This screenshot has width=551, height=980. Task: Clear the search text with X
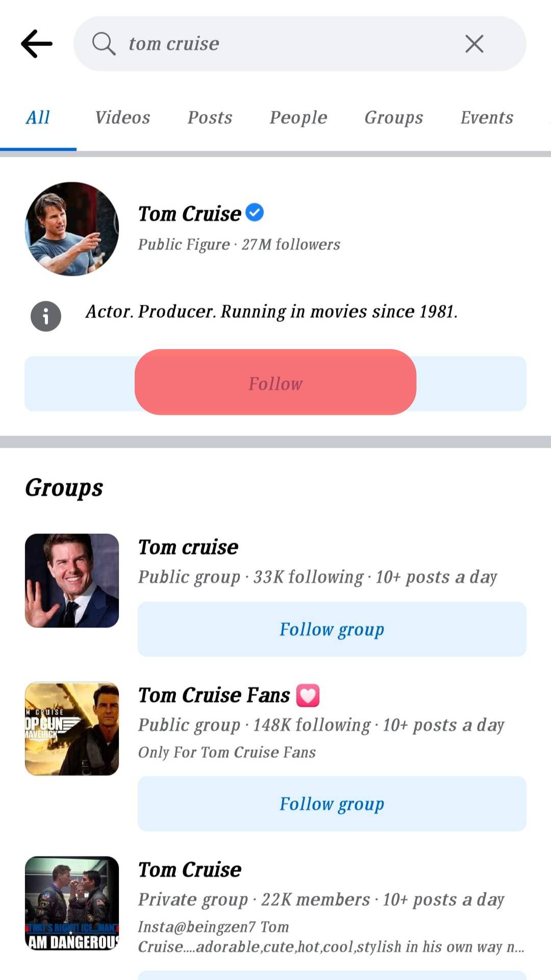tap(474, 44)
